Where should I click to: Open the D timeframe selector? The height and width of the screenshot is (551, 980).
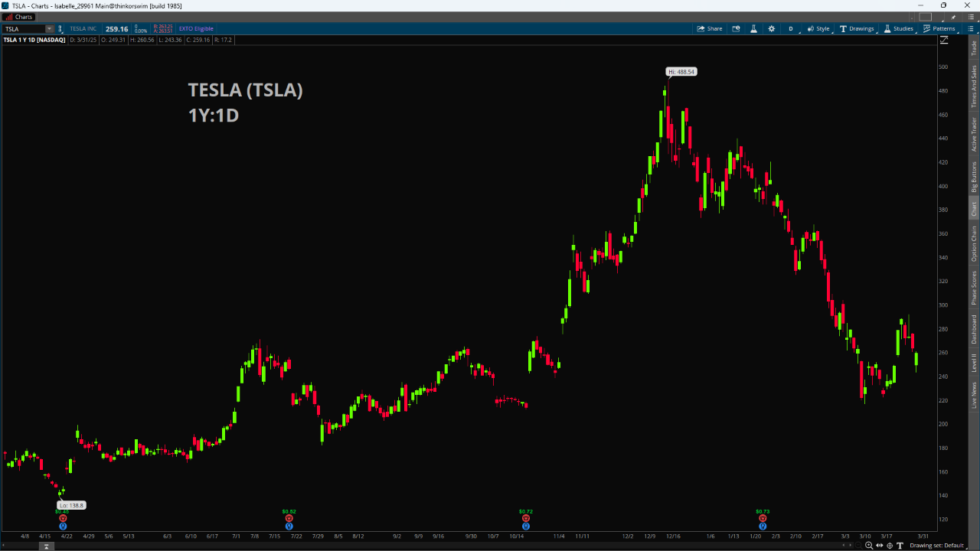(791, 28)
